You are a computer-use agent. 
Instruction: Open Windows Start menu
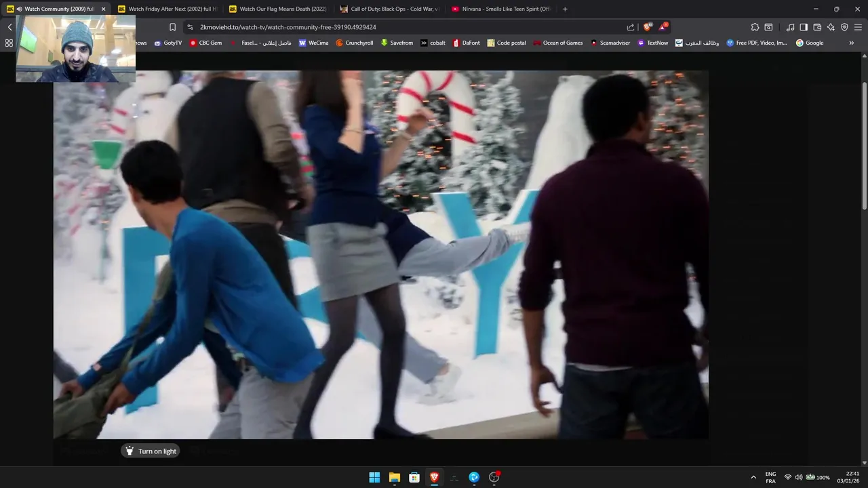click(374, 477)
